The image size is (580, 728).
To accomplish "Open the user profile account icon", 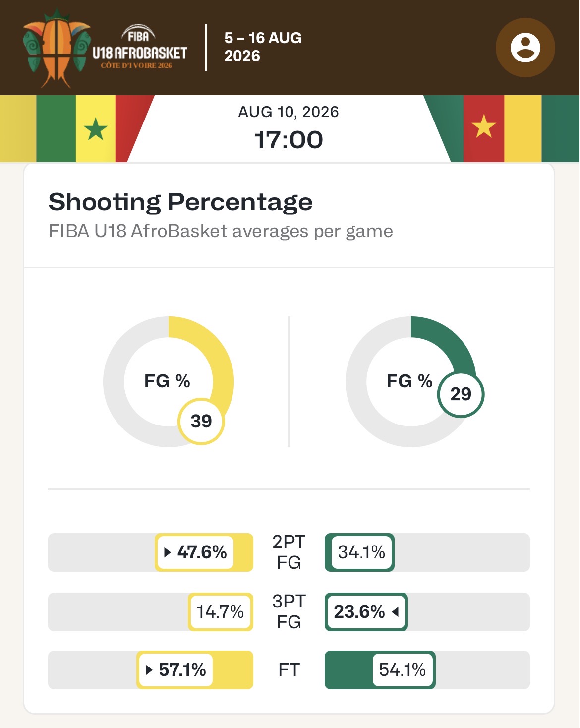I will [x=525, y=48].
